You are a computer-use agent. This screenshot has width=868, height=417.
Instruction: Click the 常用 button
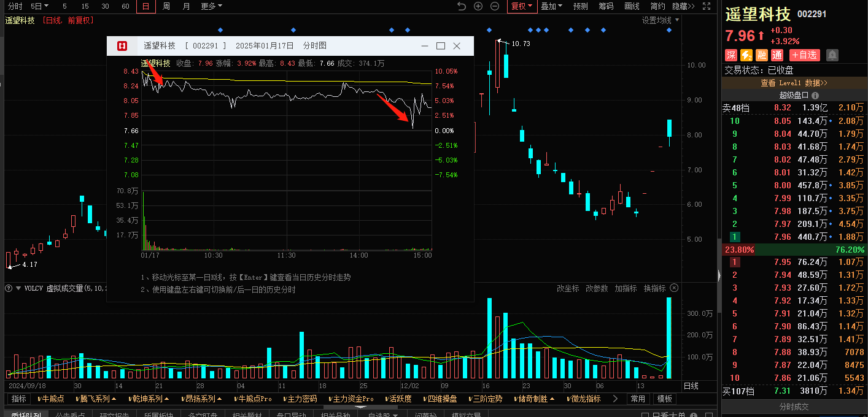click(x=638, y=399)
